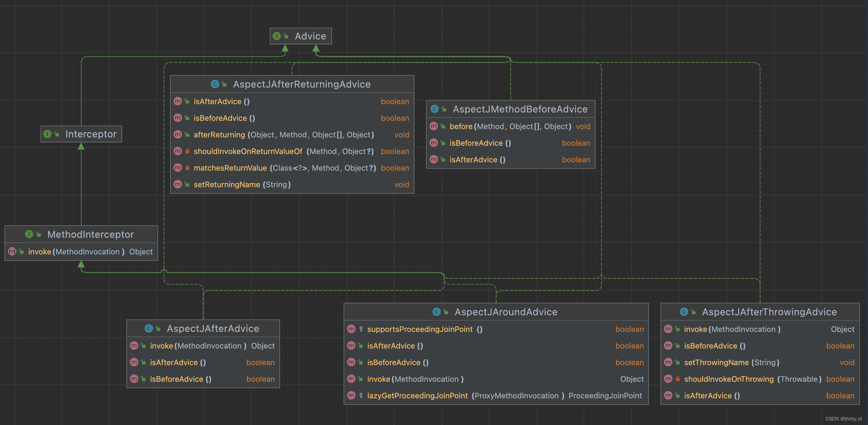Click the class icon of AspectJAfterReturningAdvice

point(215,84)
